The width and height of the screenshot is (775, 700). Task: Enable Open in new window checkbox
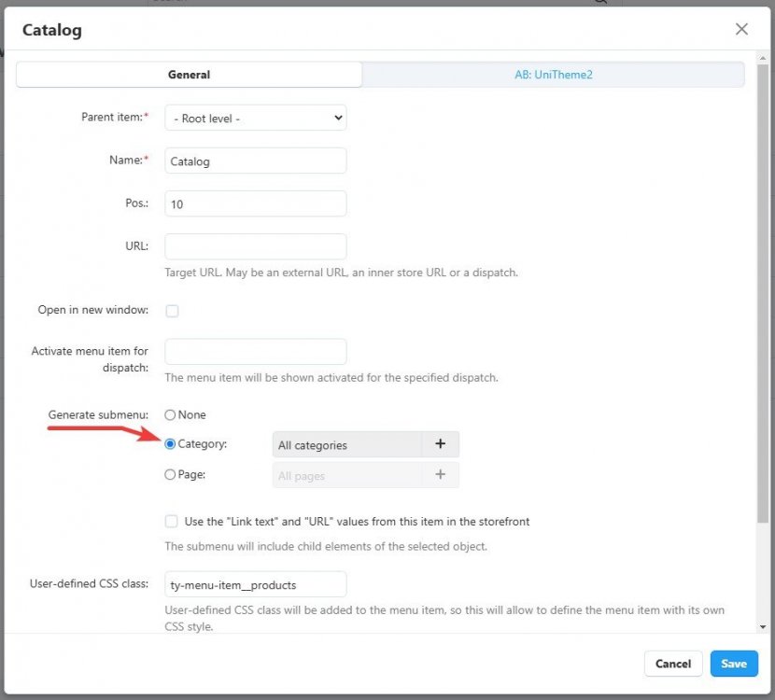tap(172, 311)
